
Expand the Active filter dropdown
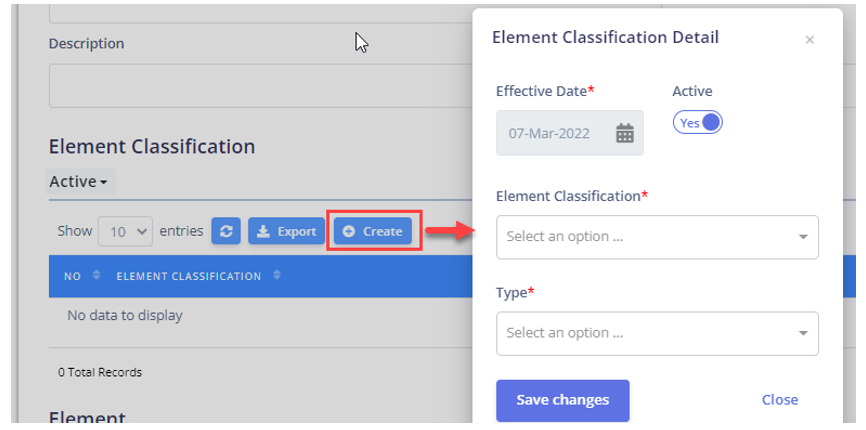[x=79, y=182]
